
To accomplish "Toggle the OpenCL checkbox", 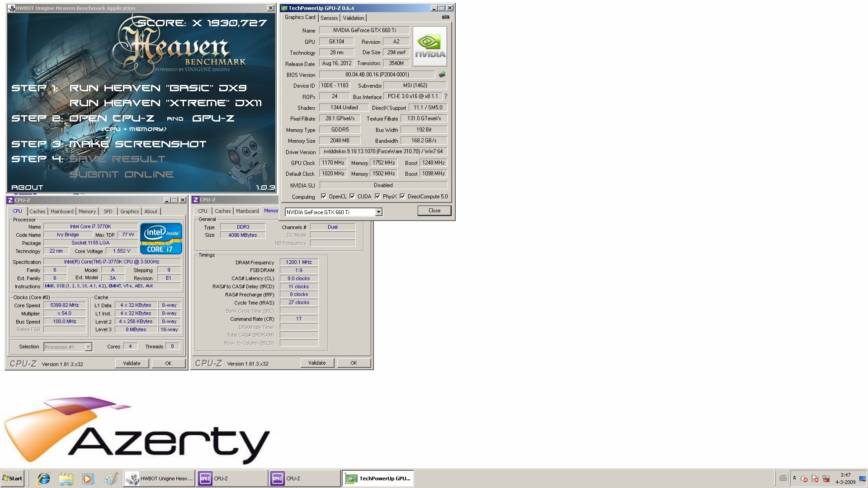I will 324,197.
